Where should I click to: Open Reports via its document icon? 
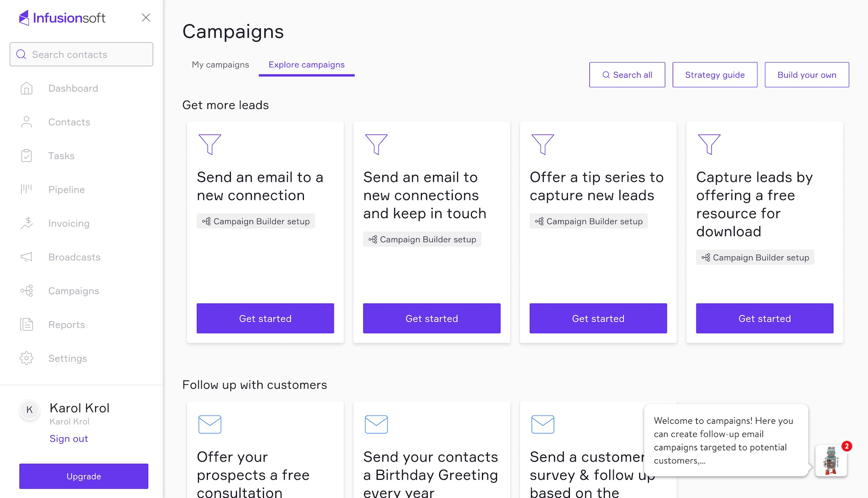pyautogui.click(x=26, y=324)
